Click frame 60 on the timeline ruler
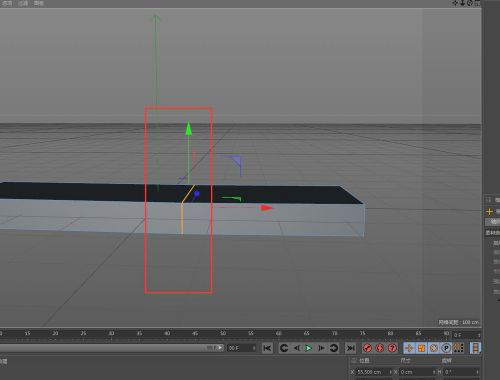500x380 pixels. [x=279, y=333]
